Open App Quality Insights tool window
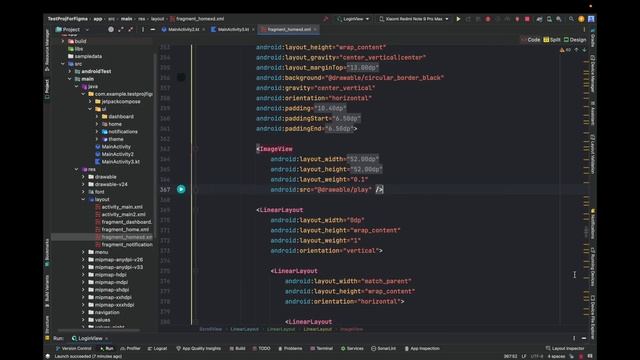The width and height of the screenshot is (640, 360). pyautogui.click(x=198, y=349)
